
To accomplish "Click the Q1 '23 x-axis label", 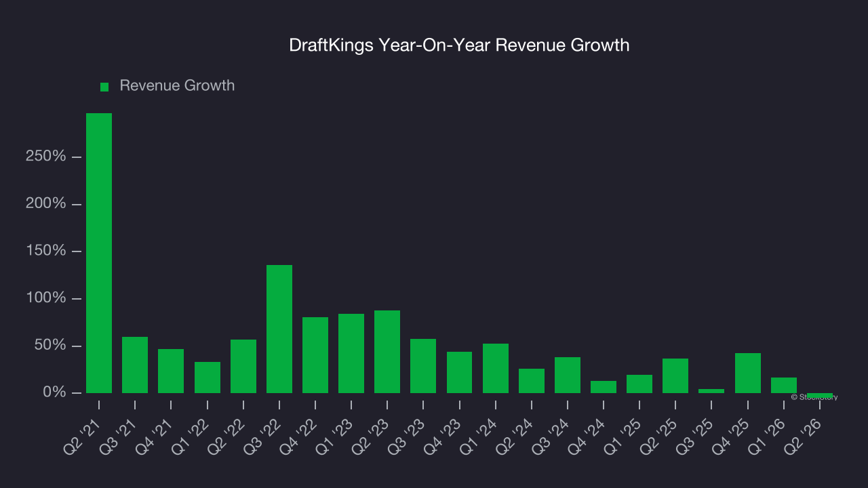I will [335, 437].
